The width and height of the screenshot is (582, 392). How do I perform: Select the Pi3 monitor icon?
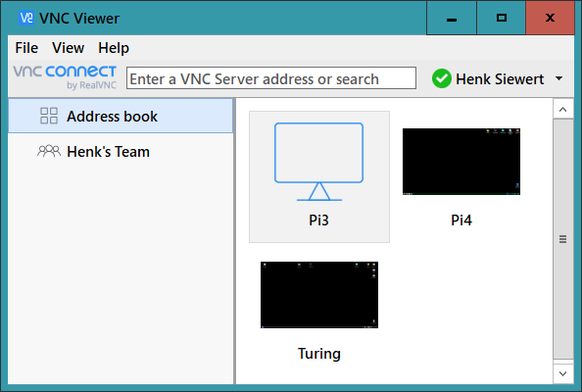tap(318, 162)
